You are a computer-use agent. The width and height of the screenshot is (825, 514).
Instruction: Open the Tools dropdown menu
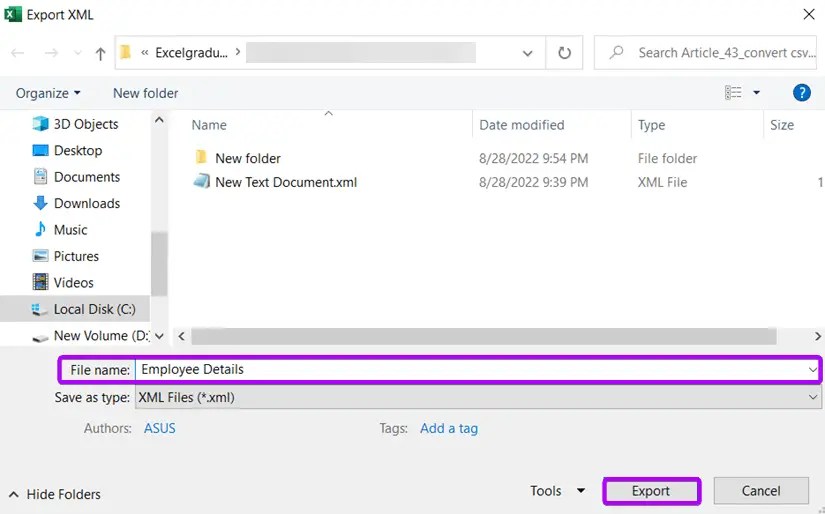[557, 491]
